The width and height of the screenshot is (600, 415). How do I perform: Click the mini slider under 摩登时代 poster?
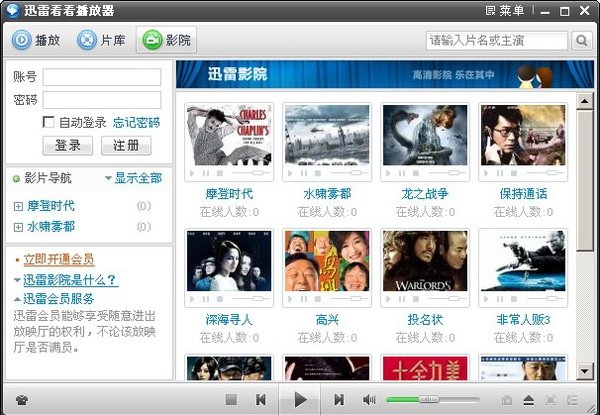[251, 173]
